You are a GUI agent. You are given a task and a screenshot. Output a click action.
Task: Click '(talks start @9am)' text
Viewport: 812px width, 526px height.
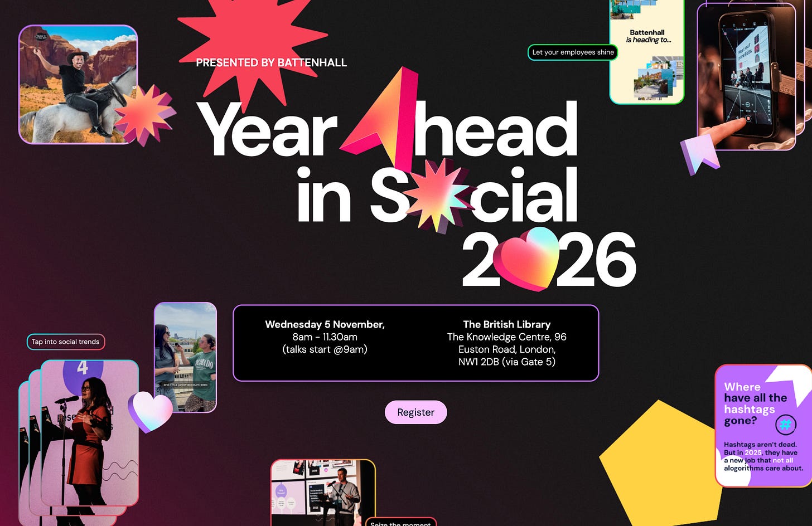(325, 349)
